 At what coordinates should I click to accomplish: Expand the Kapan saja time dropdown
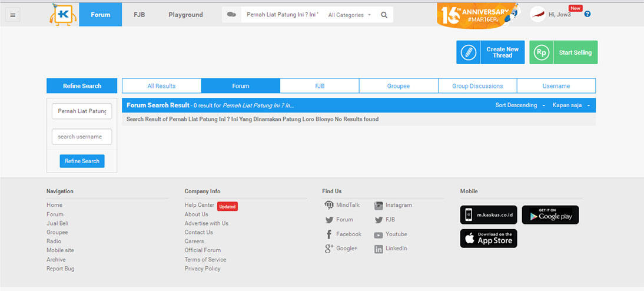point(572,105)
